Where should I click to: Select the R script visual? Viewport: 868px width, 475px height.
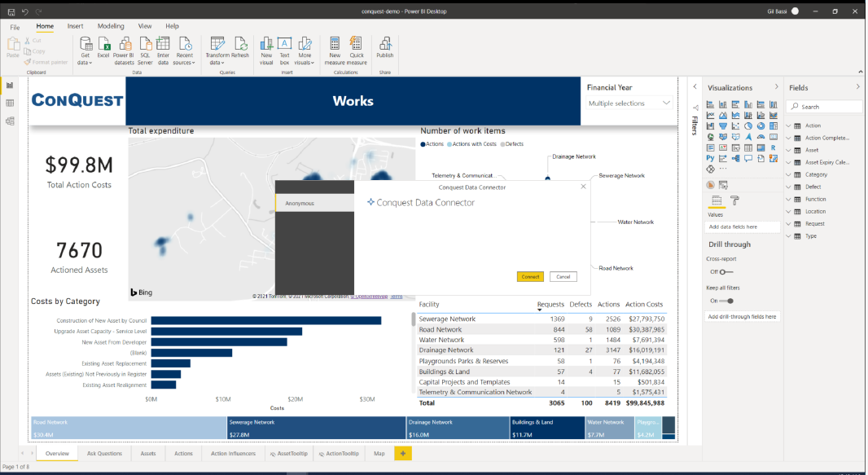[774, 147]
